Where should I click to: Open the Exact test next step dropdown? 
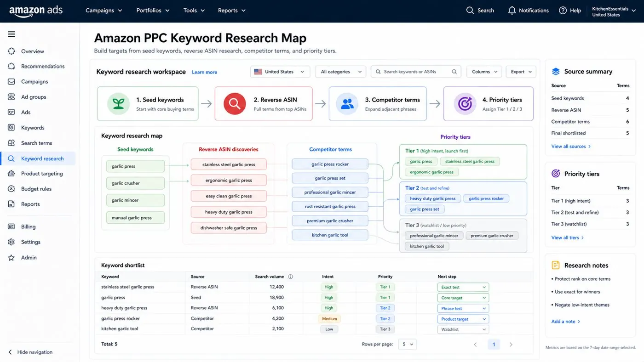tap(463, 287)
